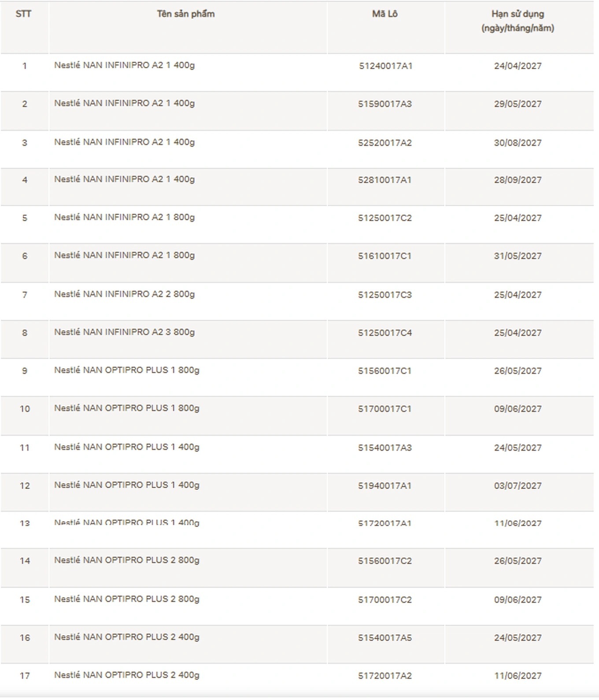The width and height of the screenshot is (599, 700).
Task: Select batch code 52520017A2
Action: [x=385, y=143]
